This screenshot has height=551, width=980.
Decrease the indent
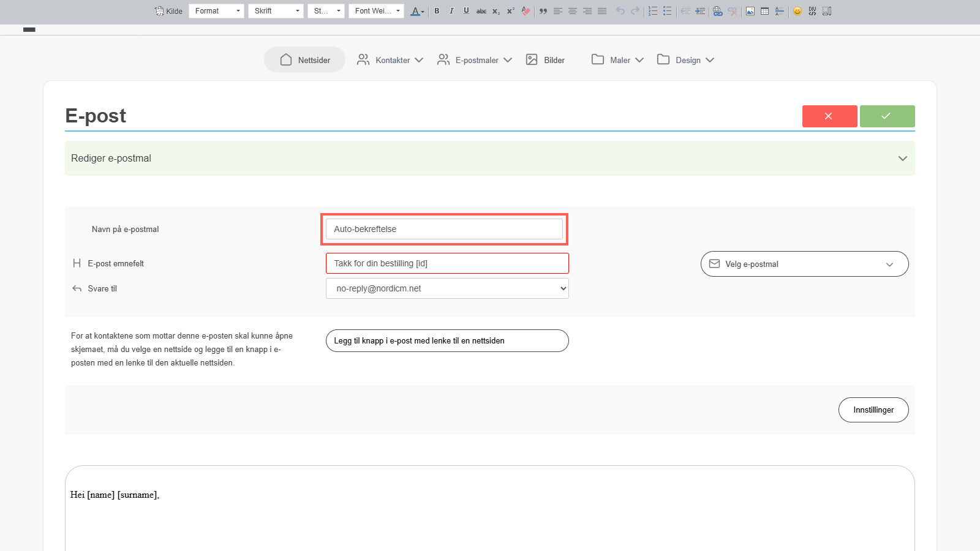coord(685,11)
